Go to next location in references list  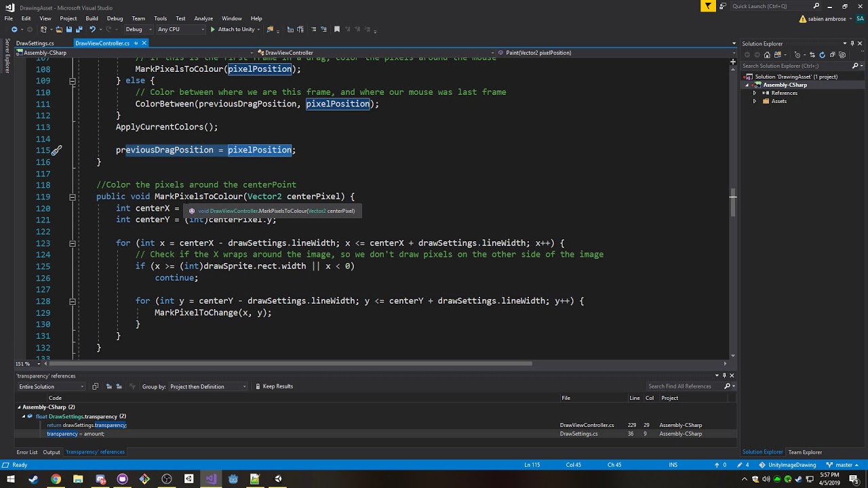pyautogui.click(x=119, y=386)
